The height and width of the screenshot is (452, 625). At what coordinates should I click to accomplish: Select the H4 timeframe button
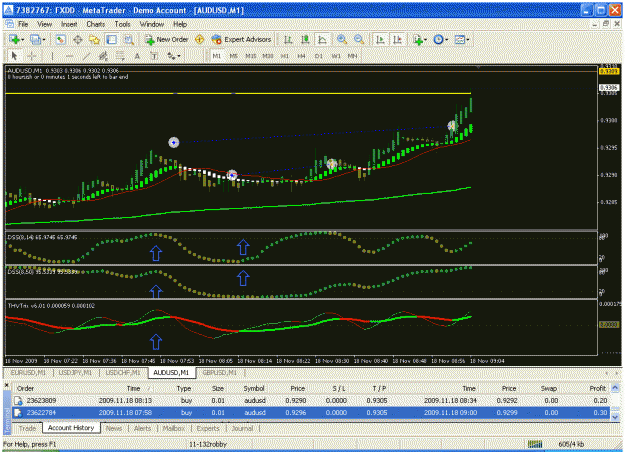click(x=301, y=56)
